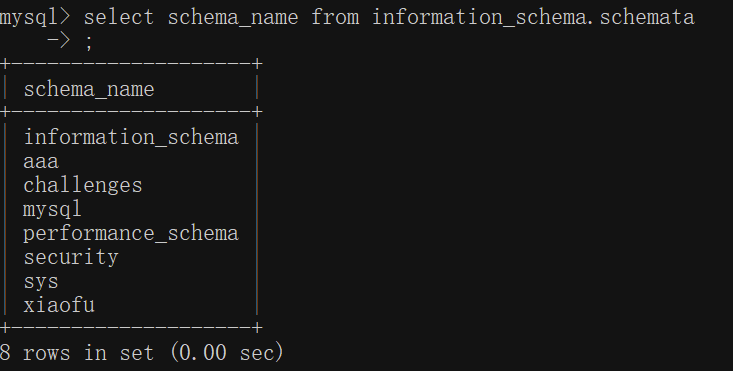Click the mysql> prompt text
The image size is (733, 371).
point(35,18)
